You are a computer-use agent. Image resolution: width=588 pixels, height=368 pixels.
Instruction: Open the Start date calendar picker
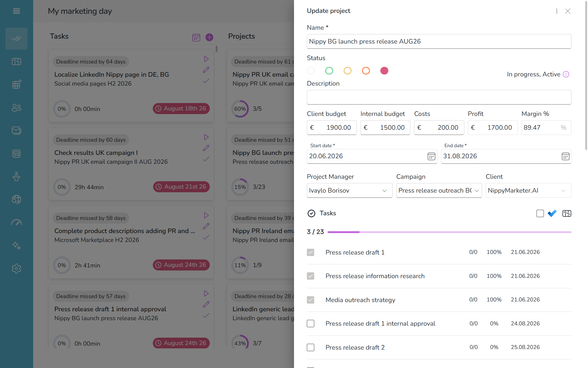point(431,156)
